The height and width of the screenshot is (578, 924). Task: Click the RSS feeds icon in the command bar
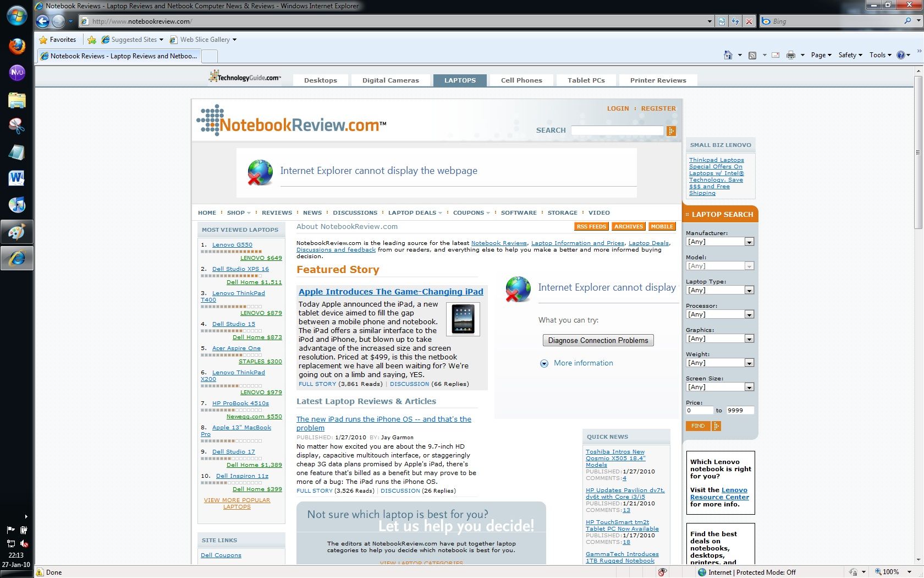(752, 55)
